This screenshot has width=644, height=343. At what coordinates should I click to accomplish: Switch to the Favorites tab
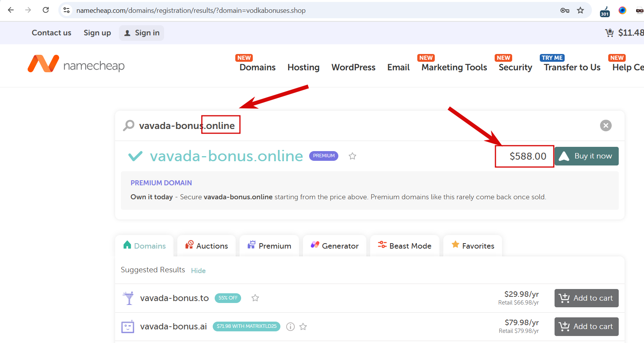pos(472,245)
